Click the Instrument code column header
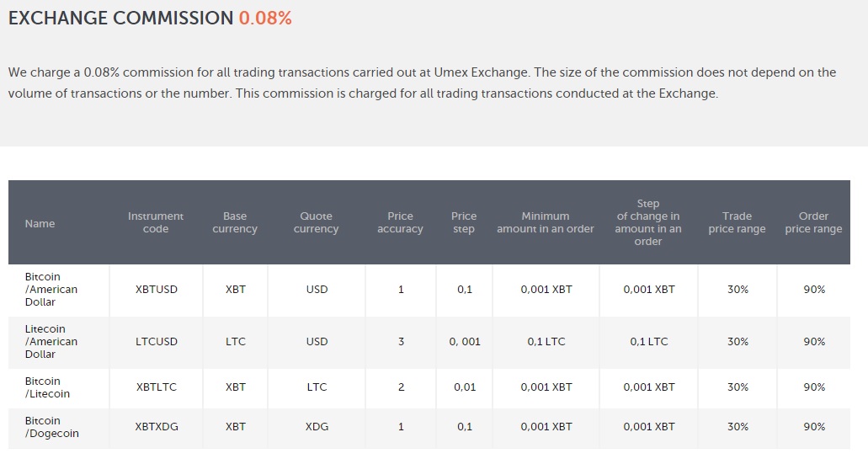This screenshot has width=868, height=464. (156, 222)
